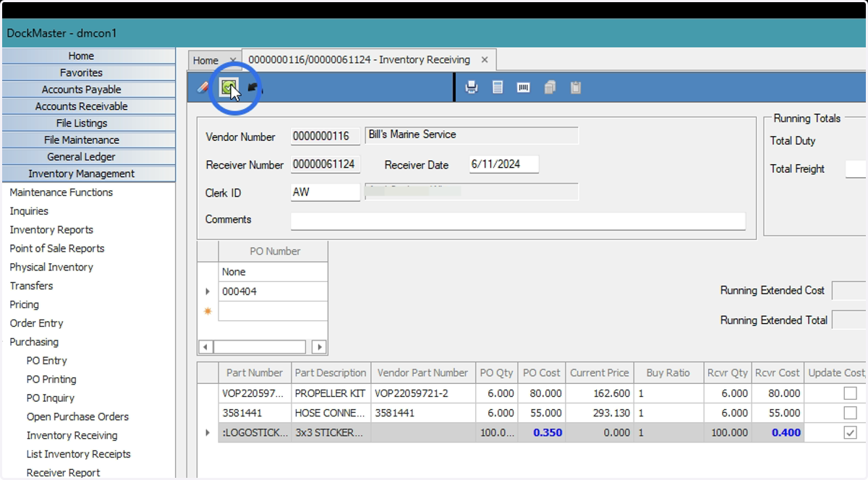Select Physical Inventory in sidebar
Screen dimensions: 868x480
[51, 267]
